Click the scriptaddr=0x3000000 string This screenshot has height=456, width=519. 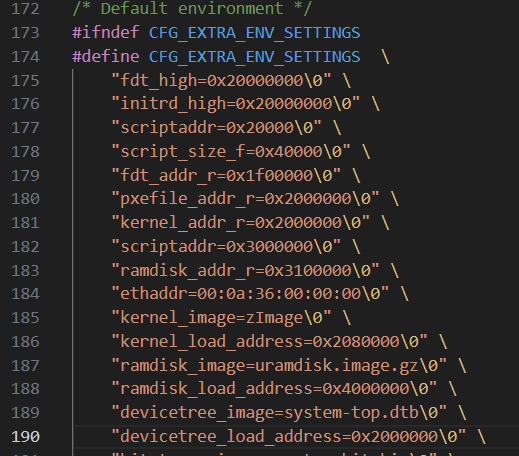(x=226, y=246)
